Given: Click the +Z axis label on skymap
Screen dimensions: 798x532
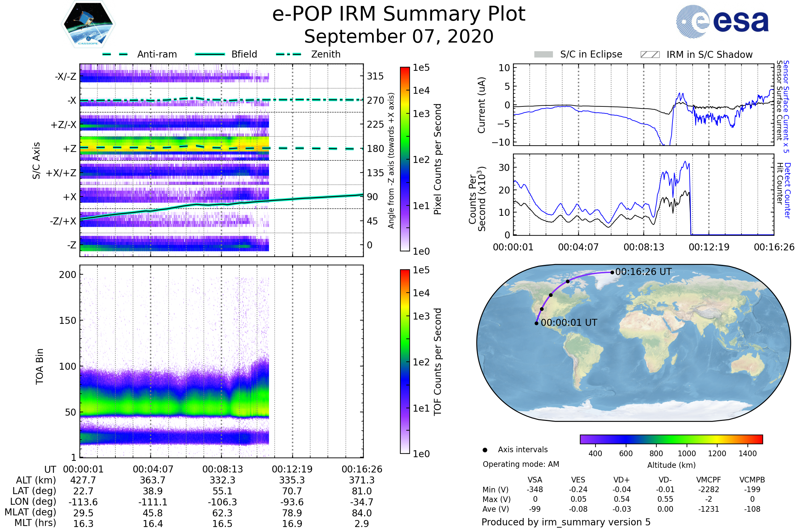Looking at the screenshot, I should pyautogui.click(x=69, y=149).
